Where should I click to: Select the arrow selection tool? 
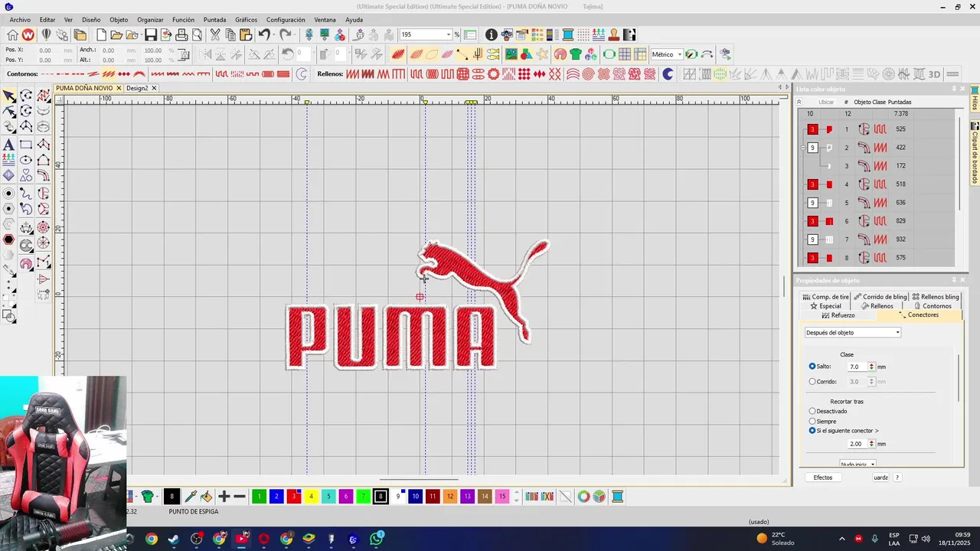pyautogui.click(x=9, y=96)
